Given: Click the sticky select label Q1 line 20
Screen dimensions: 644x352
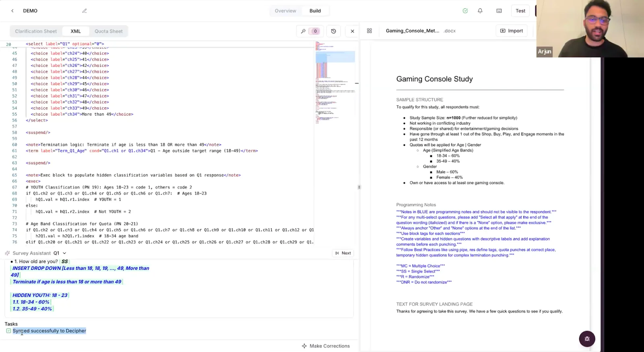Looking at the screenshot, I should pyautogui.click(x=65, y=44).
